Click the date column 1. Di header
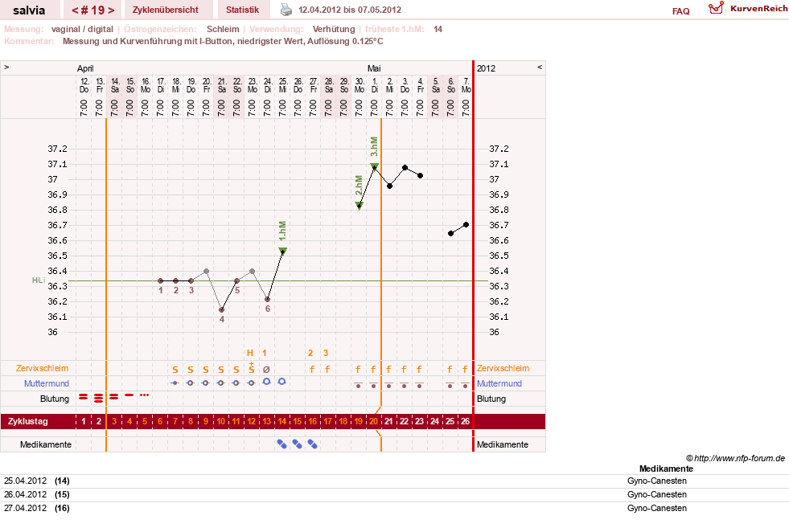Image resolution: width=789 pixels, height=532 pixels. pyautogui.click(x=374, y=85)
